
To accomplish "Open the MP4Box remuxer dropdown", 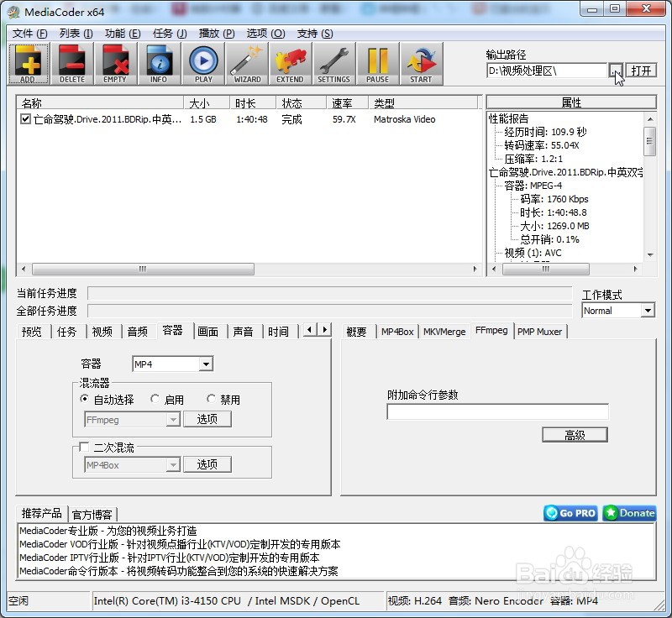I will pos(173,464).
